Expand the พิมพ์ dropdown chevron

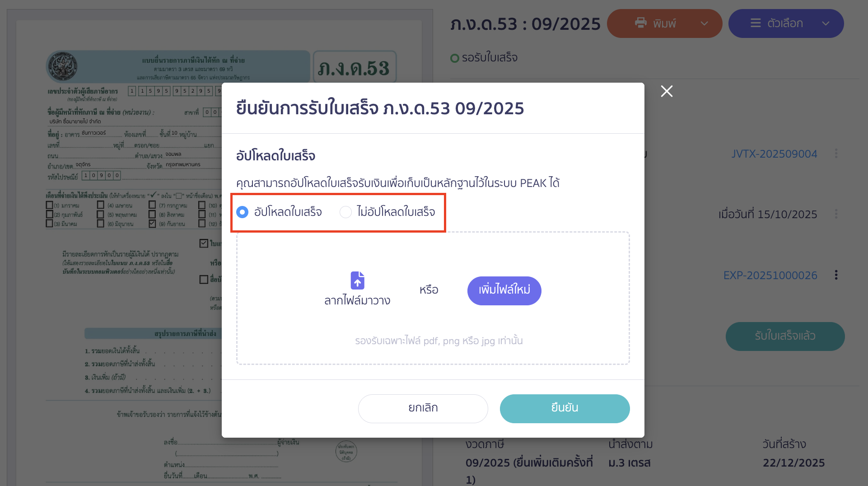(x=704, y=23)
